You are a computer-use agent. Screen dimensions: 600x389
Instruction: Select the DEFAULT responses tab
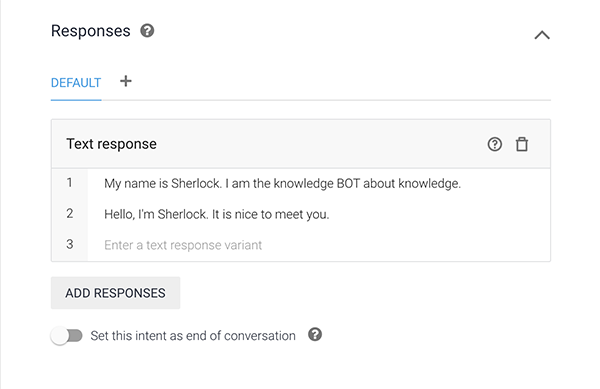point(76,83)
